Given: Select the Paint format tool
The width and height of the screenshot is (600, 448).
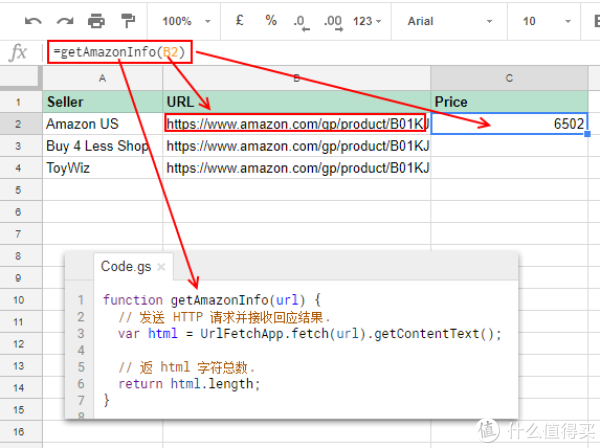Looking at the screenshot, I should 128,21.
